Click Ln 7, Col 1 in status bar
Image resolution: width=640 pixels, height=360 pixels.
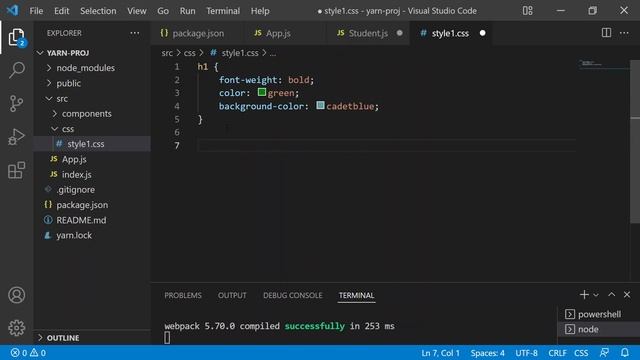[440, 353]
